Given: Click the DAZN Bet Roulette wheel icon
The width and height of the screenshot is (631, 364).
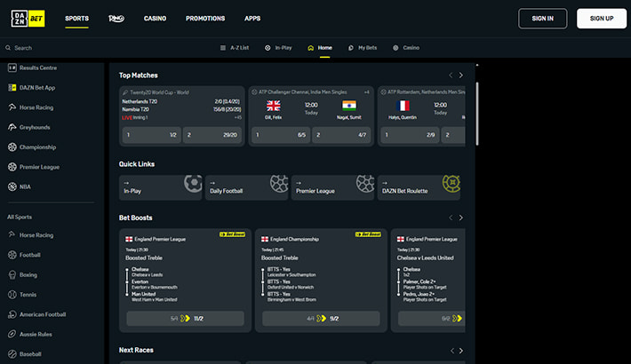Looking at the screenshot, I should pyautogui.click(x=451, y=184).
